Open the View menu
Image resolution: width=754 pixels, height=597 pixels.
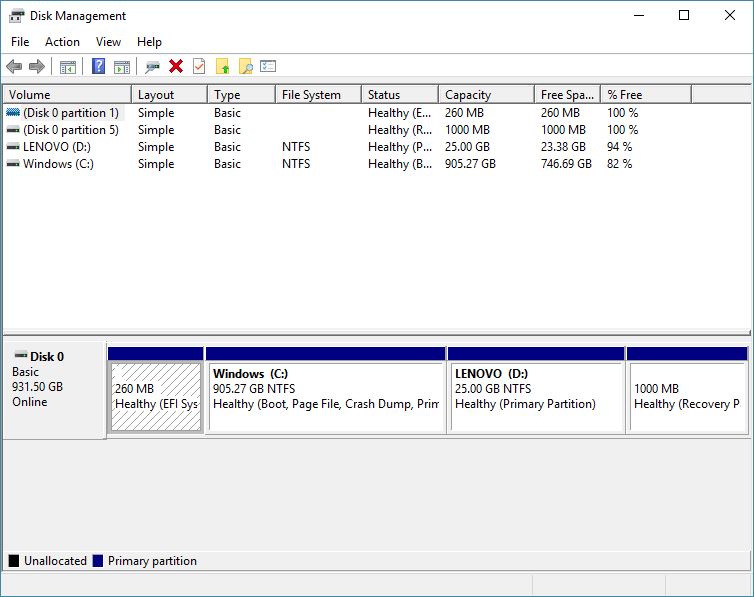[x=108, y=42]
